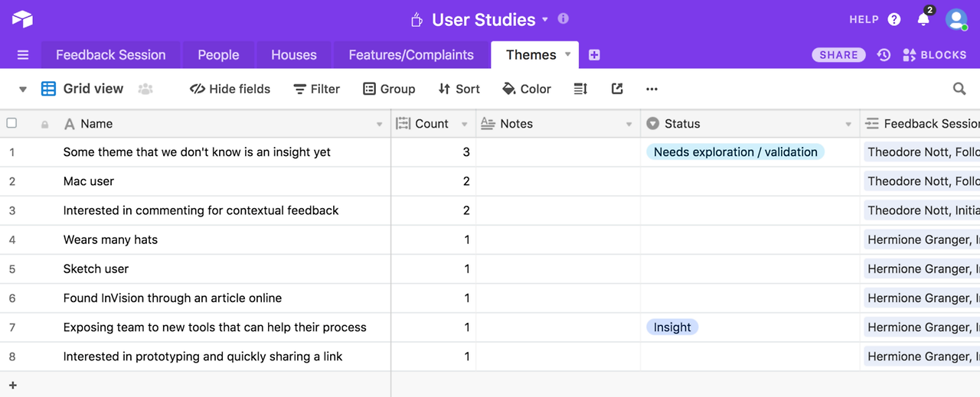Open the Blocks panel
The height and width of the screenshot is (397, 980).
coord(934,55)
